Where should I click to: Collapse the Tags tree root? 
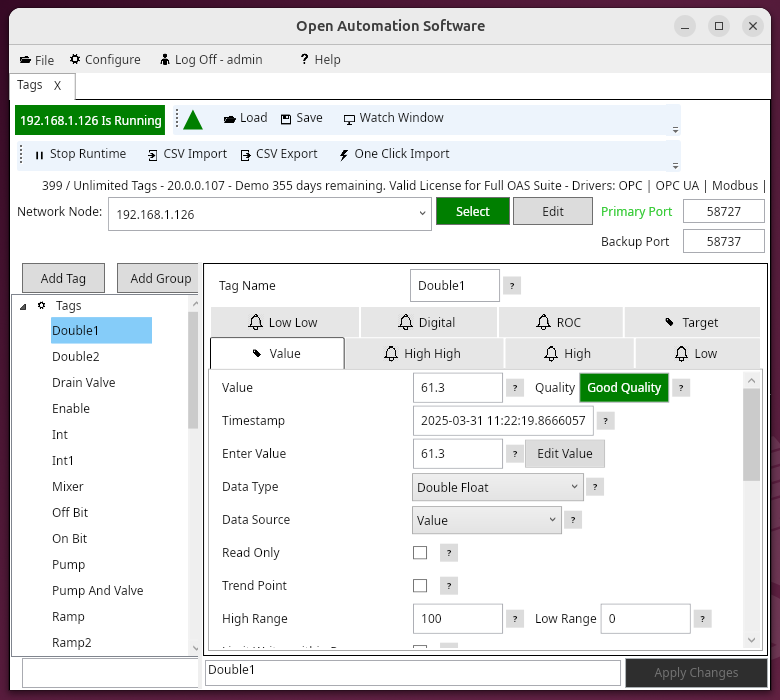point(23,306)
